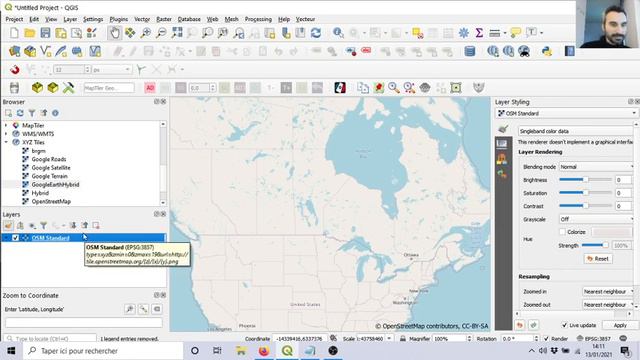640x360 pixels.
Task: Click the EPSG:3857 CRS button
Action: pyautogui.click(x=593, y=339)
